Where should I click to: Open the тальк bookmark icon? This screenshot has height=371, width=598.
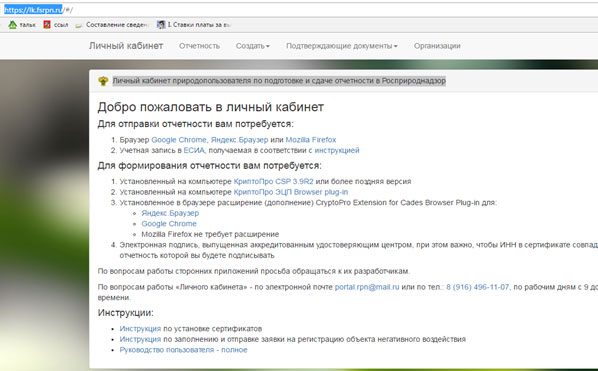[x=13, y=25]
